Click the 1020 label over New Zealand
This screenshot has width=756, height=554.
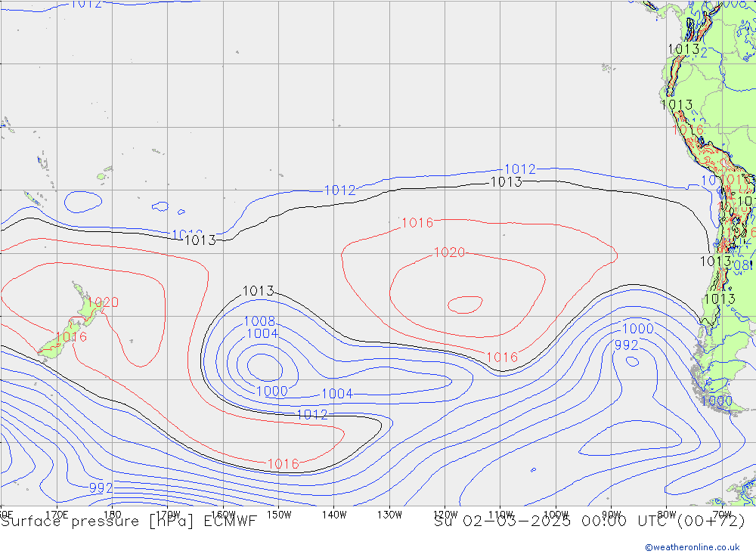tap(103, 302)
